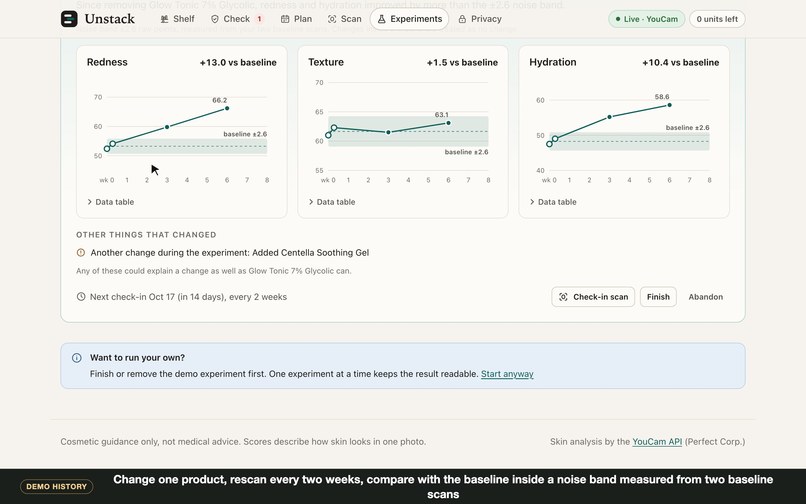Image resolution: width=806 pixels, height=504 pixels.
Task: Click the Shelf icon in navigation
Action: [x=164, y=19]
